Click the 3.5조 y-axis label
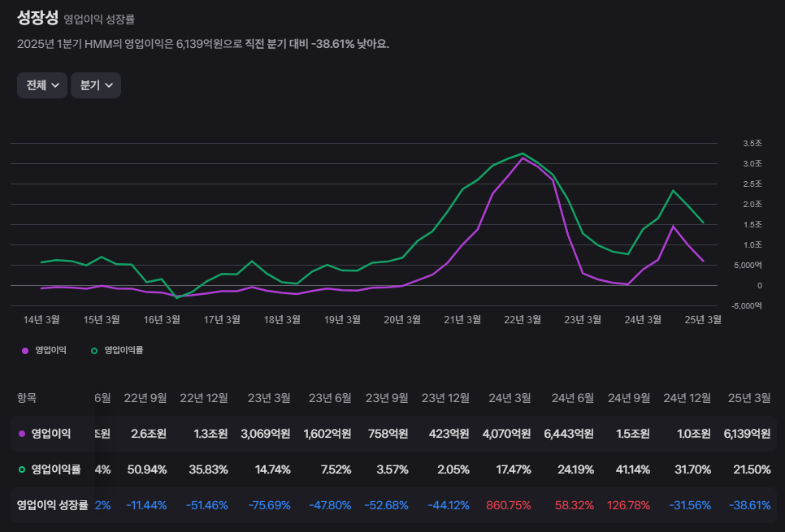 point(752,143)
